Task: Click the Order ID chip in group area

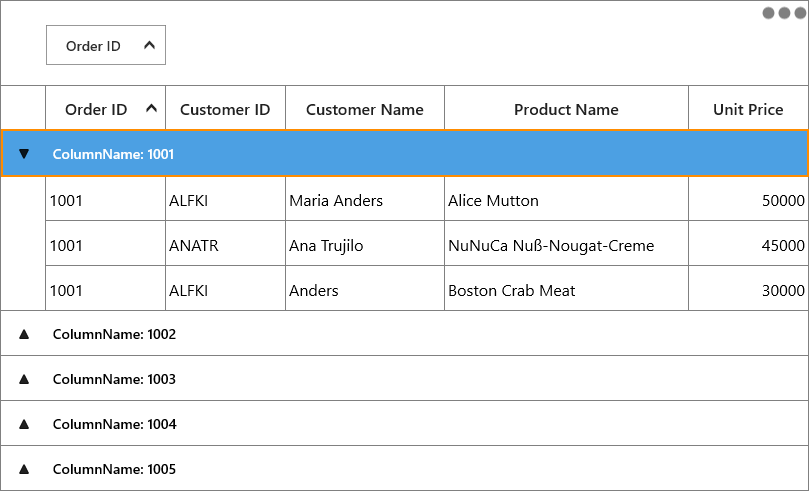Action: 106,45
